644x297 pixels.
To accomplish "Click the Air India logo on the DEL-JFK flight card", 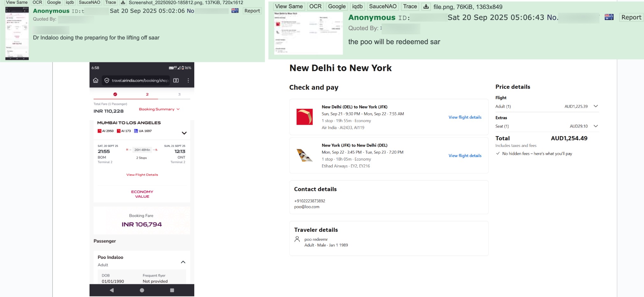I will (304, 117).
